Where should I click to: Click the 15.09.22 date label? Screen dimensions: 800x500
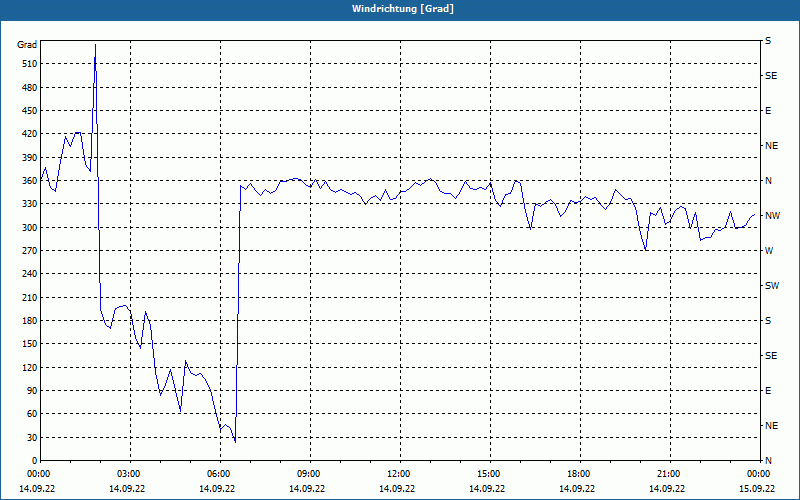pyautogui.click(x=757, y=489)
